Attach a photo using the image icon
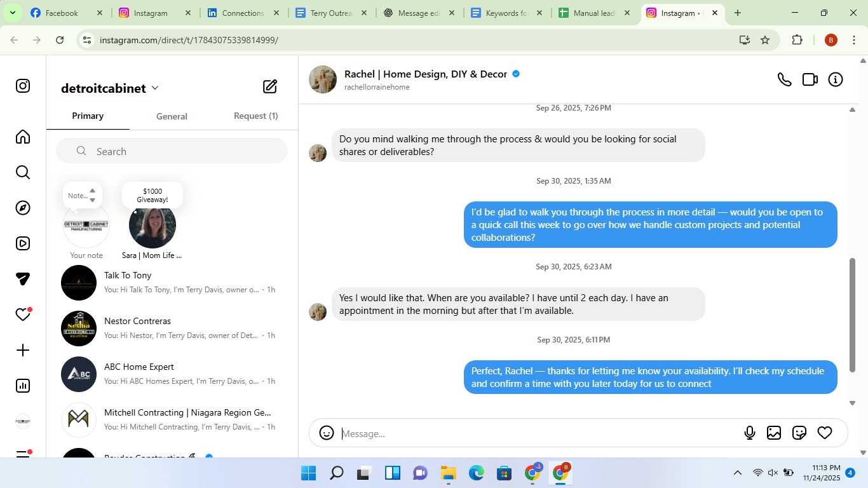The width and height of the screenshot is (868, 488). pos(774,433)
